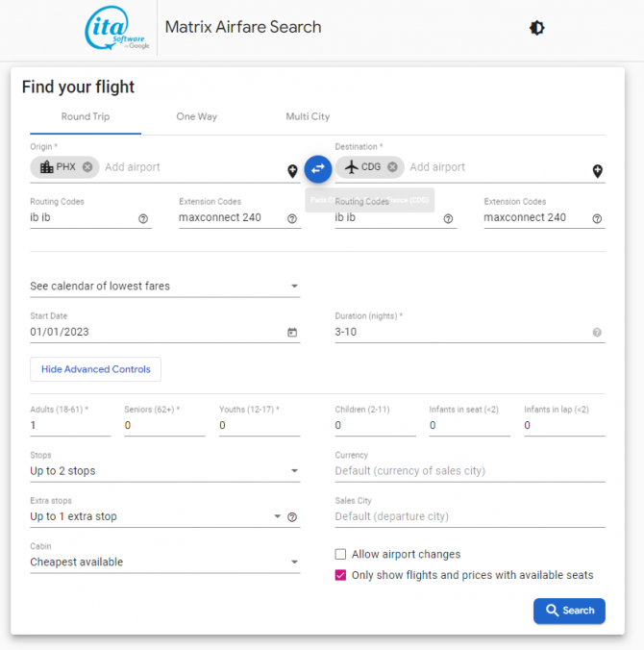Focus the origin Add airport field
This screenshot has height=650, width=644.
pyautogui.click(x=193, y=167)
